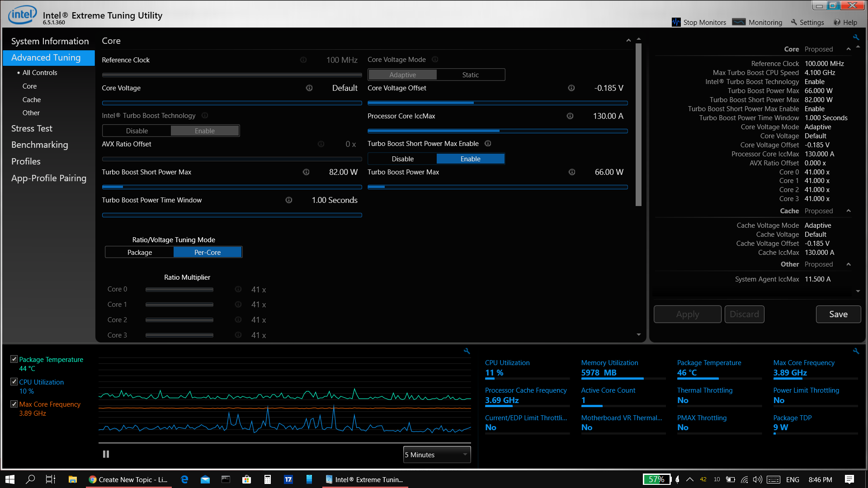Open the Monitoring view icon

pos(739,22)
